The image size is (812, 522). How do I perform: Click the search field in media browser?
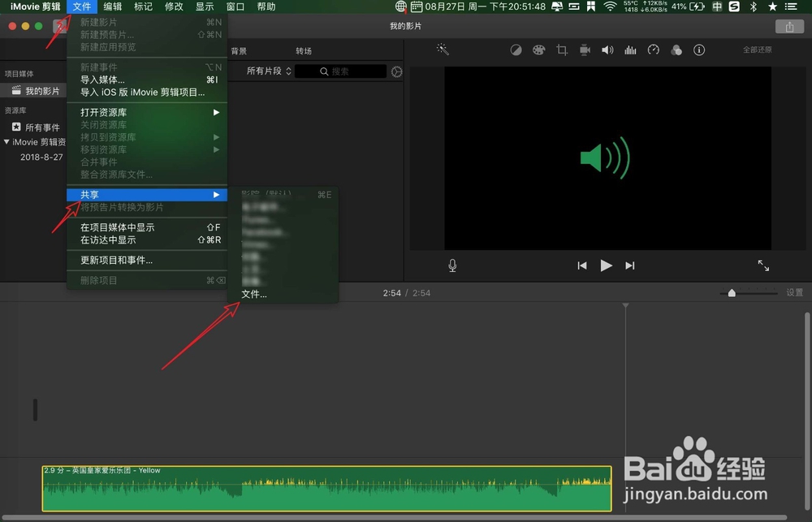pyautogui.click(x=341, y=71)
